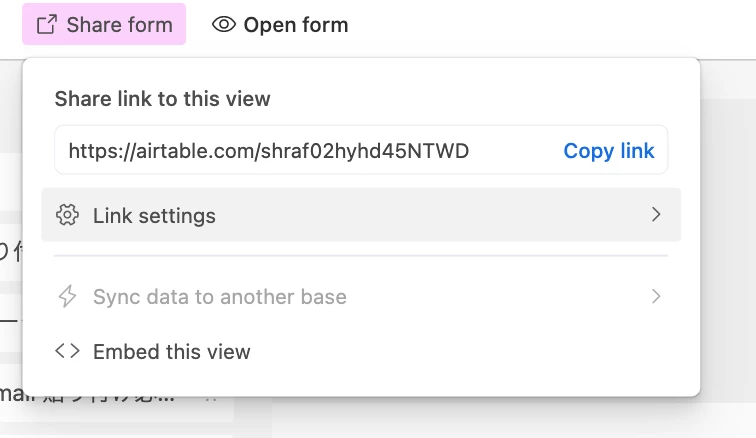Click the Sync data lightning bolt icon

[x=67, y=297]
